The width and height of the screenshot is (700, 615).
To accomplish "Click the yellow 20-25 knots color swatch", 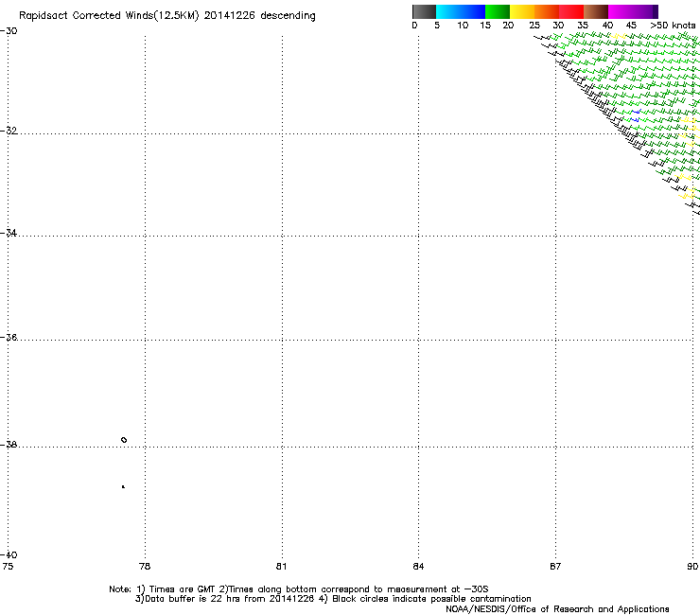I will (522, 11).
